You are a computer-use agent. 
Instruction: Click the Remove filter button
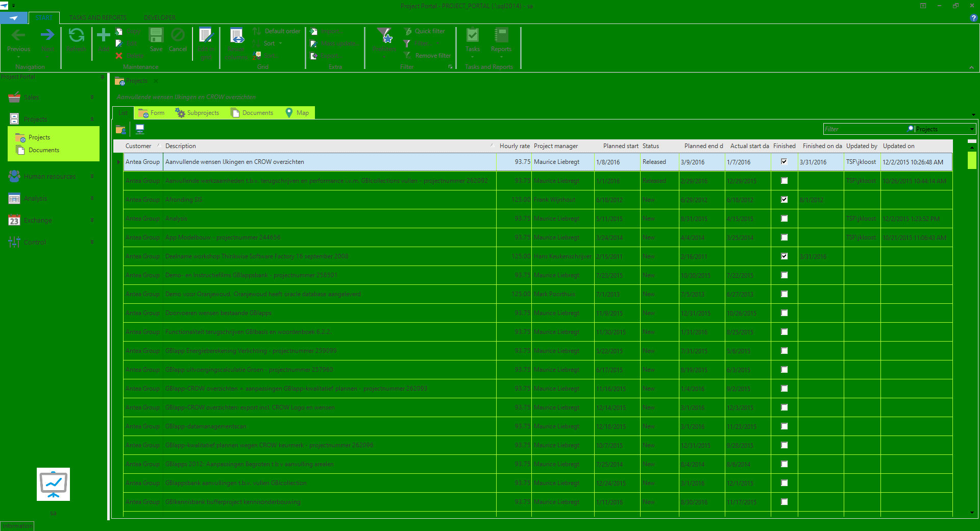point(428,56)
